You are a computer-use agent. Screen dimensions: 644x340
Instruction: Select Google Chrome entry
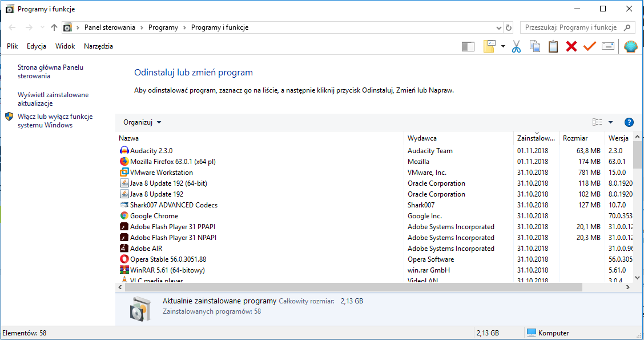(x=374, y=216)
